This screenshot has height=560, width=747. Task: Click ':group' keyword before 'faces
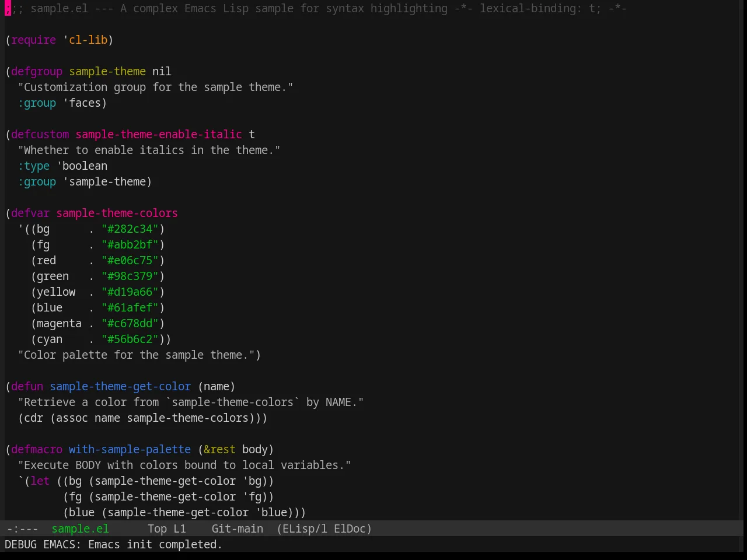click(x=37, y=103)
